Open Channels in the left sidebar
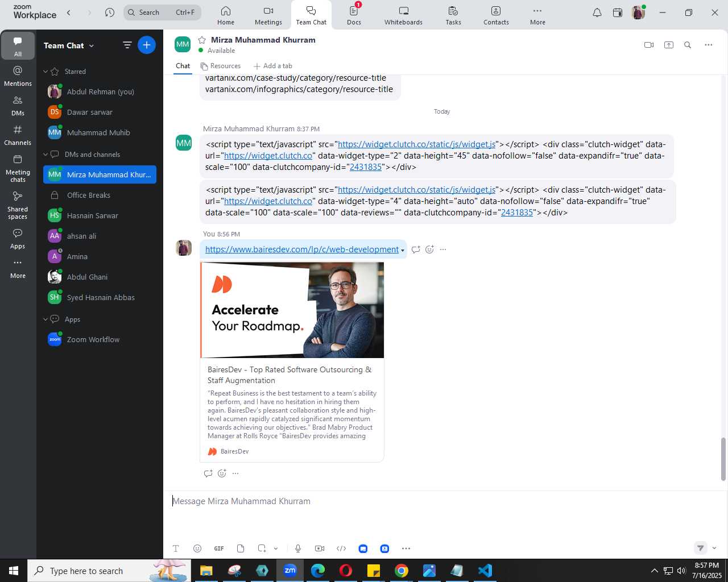Image resolution: width=728 pixels, height=582 pixels. [x=18, y=135]
